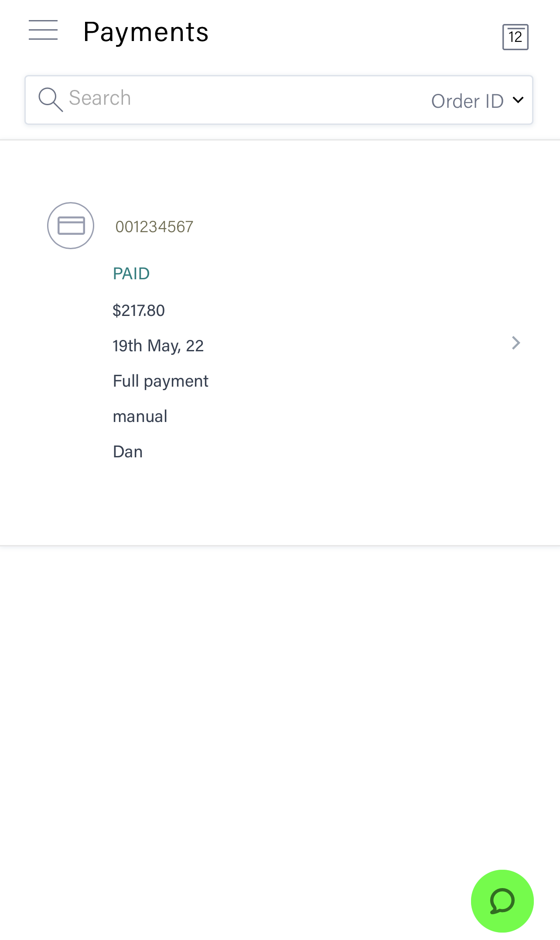Click the customer name Dan
Image resolution: width=560 pixels, height=940 pixels.
coord(128,452)
